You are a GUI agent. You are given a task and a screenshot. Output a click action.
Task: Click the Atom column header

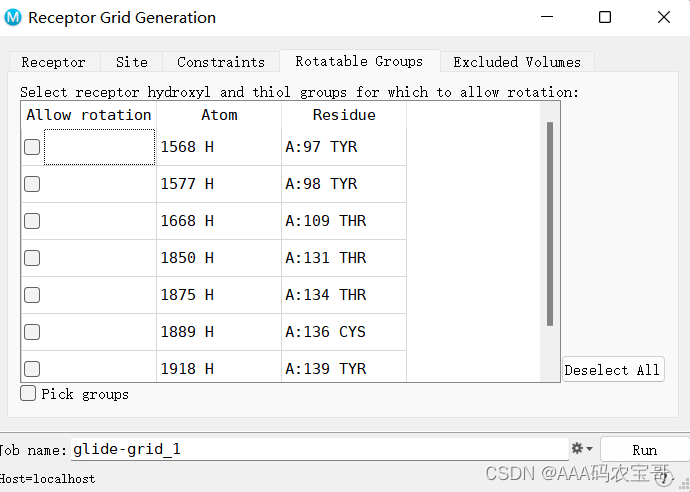(219, 115)
